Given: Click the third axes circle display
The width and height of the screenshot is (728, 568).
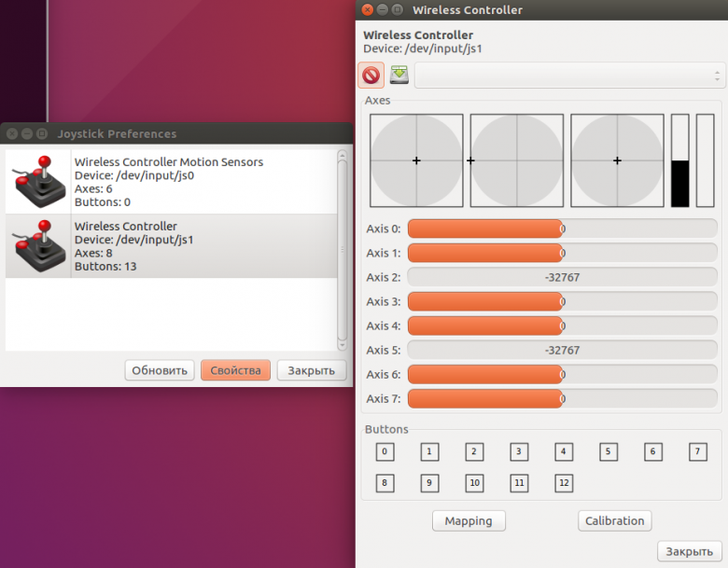Looking at the screenshot, I should (x=617, y=160).
